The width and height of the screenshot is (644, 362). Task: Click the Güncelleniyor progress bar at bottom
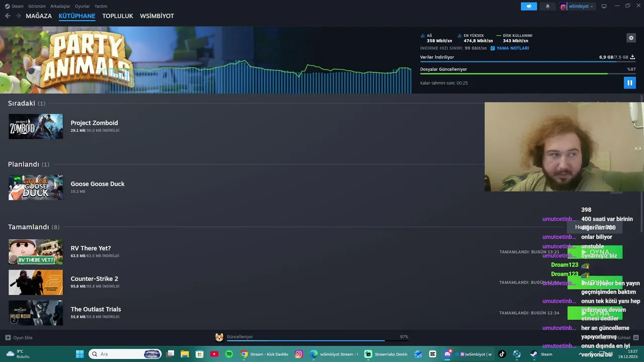(x=317, y=340)
